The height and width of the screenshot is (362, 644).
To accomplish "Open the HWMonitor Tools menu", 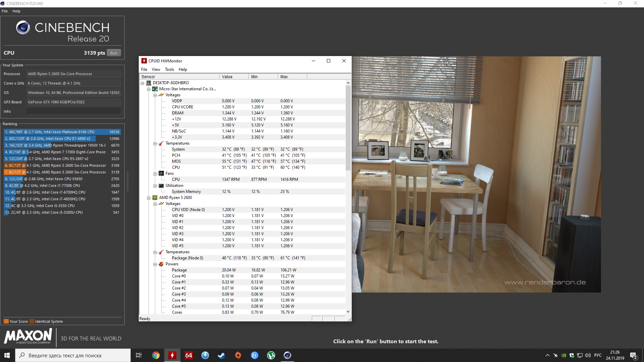I will pos(169,69).
